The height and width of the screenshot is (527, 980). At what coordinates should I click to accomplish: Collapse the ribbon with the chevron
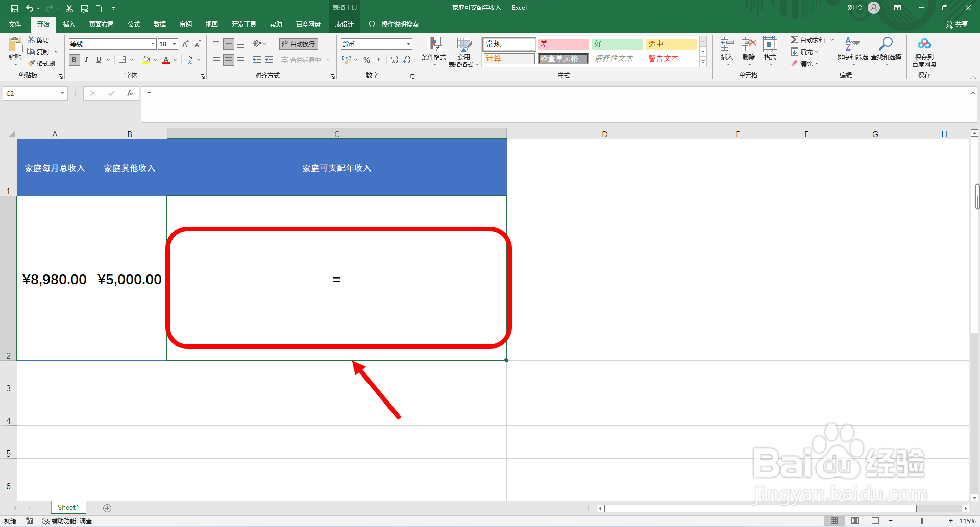tap(973, 77)
